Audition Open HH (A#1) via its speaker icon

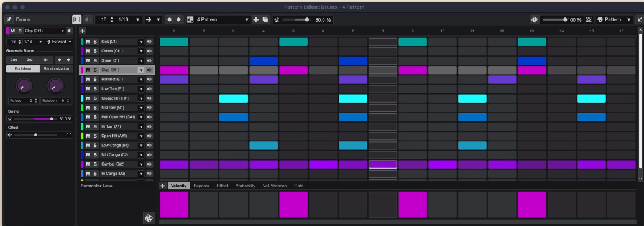point(149,136)
